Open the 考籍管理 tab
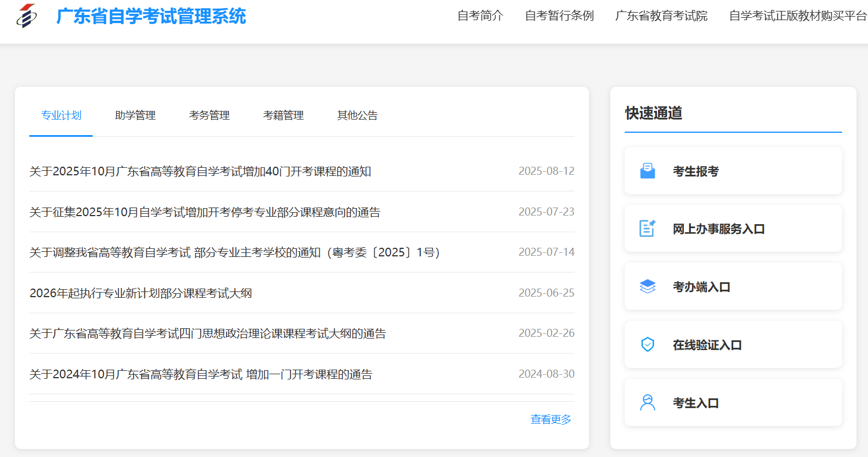This screenshot has width=868, height=457. (283, 115)
